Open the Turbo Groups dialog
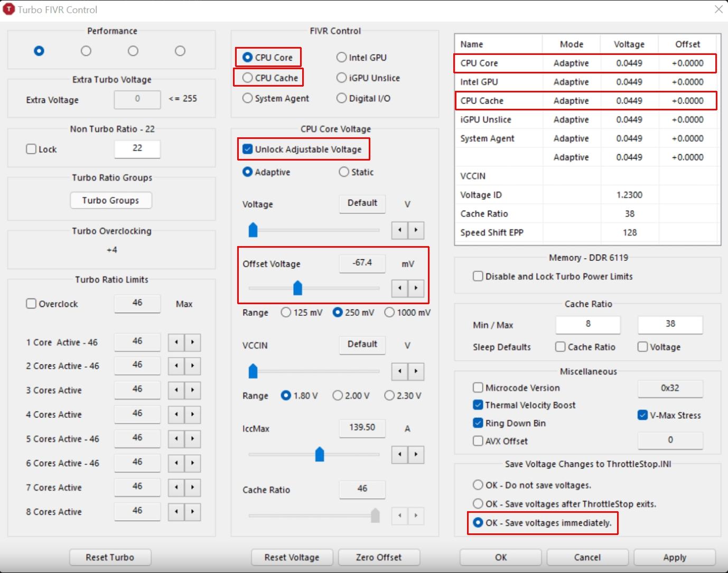728x573 pixels. [111, 200]
